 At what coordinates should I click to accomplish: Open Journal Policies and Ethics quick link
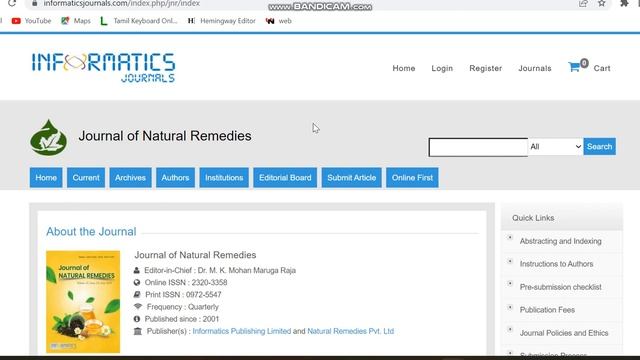point(564,333)
